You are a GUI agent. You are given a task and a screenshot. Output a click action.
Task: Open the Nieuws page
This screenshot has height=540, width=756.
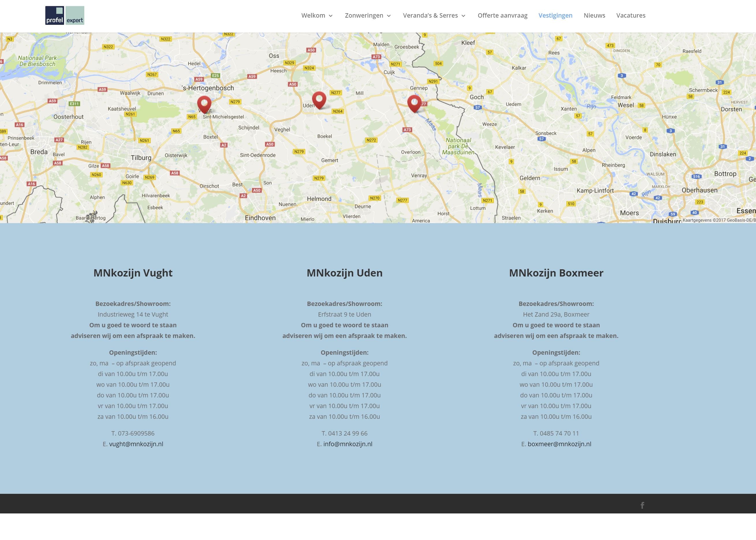(x=594, y=15)
